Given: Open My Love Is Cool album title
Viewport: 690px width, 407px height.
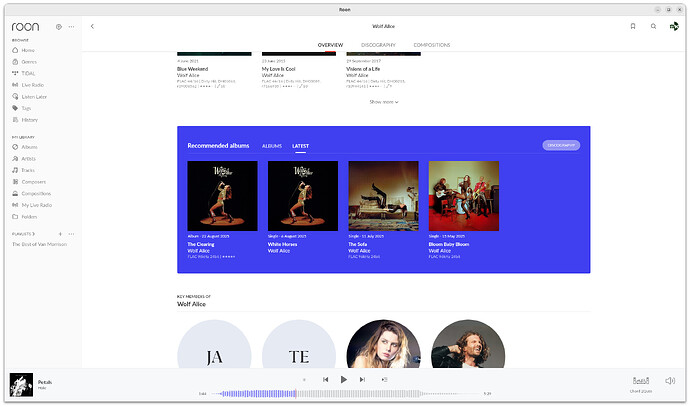Looking at the screenshot, I should 279,69.
